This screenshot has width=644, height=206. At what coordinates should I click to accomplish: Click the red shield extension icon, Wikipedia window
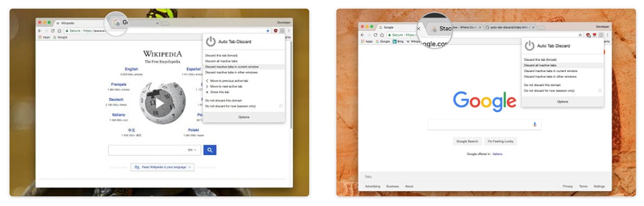pyautogui.click(x=275, y=31)
